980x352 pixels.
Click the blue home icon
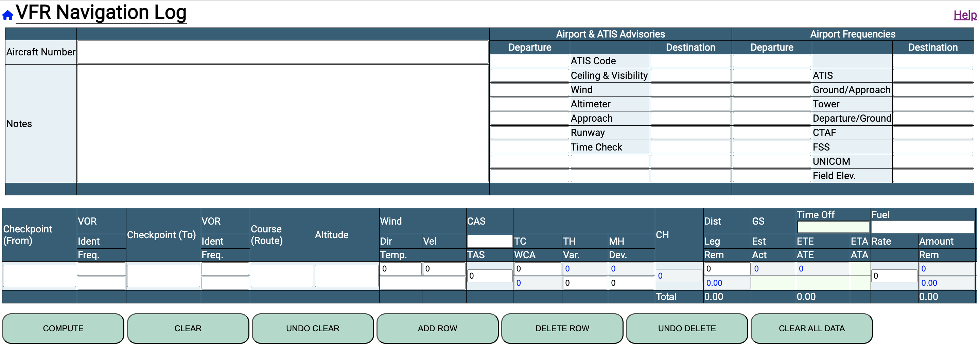[7, 15]
